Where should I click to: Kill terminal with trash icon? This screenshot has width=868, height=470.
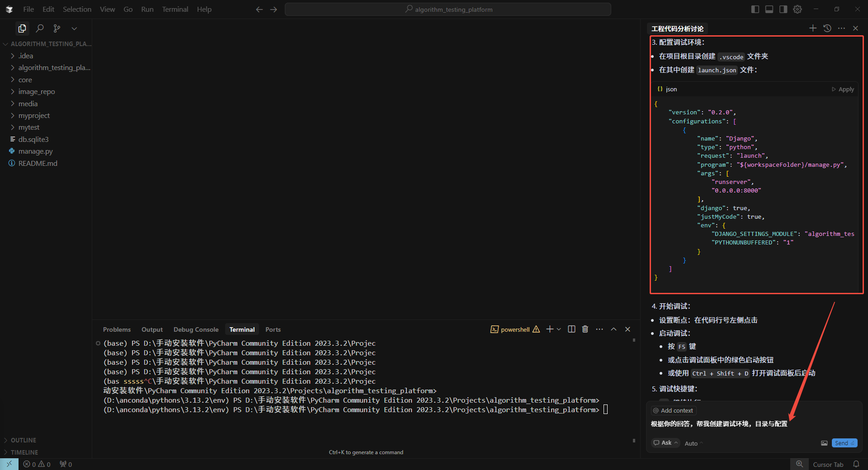(x=585, y=329)
